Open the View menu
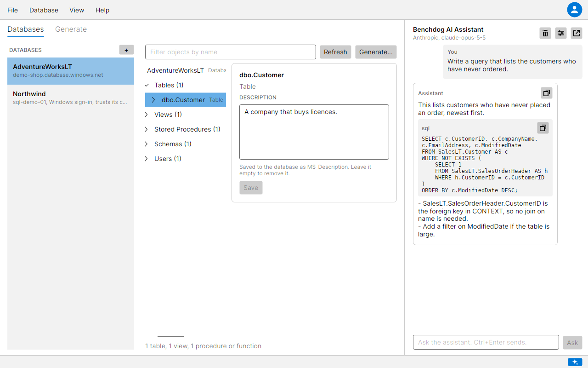 click(x=77, y=10)
